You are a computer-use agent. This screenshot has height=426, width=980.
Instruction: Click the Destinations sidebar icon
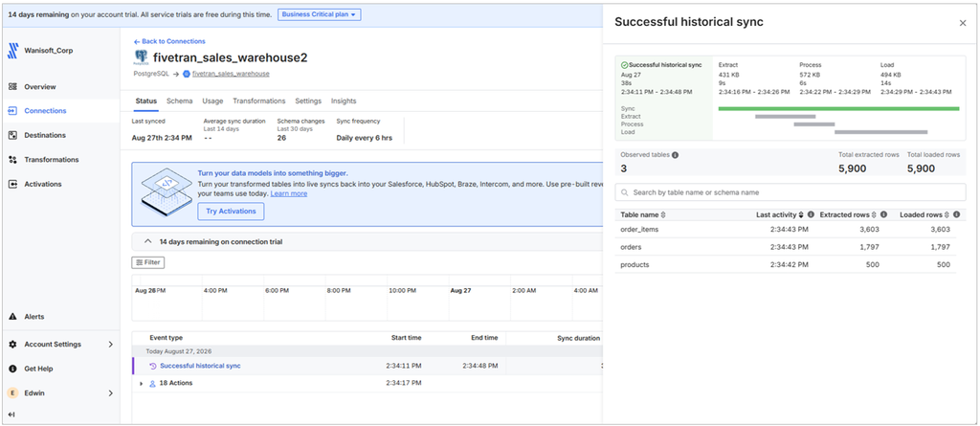[x=12, y=135]
